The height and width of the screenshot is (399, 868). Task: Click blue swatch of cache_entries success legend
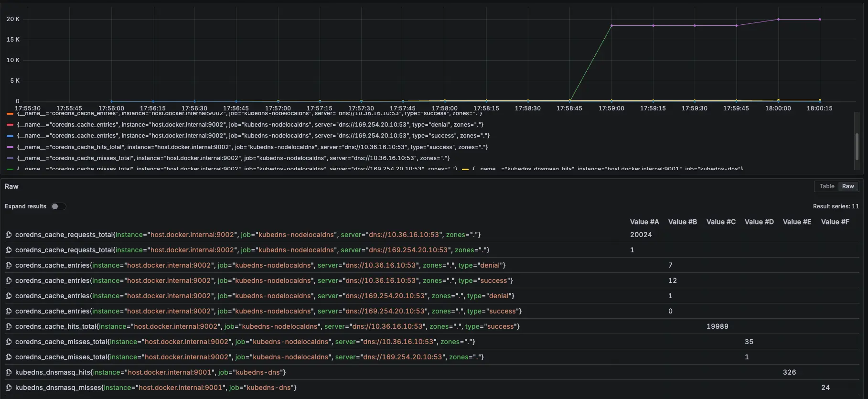coord(10,136)
